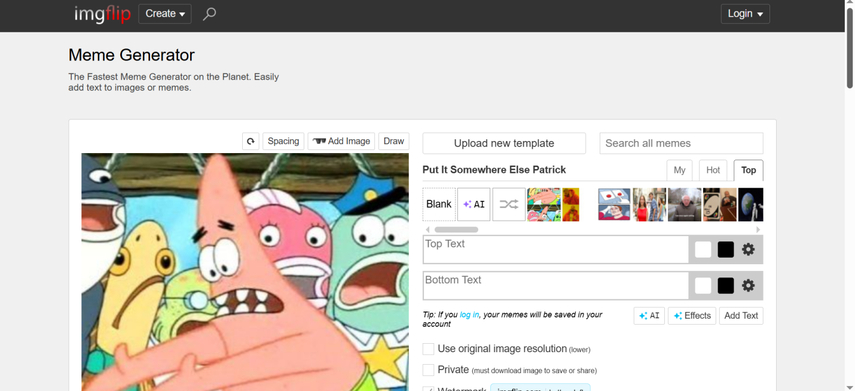The width and height of the screenshot is (855, 391).
Task: Click the template strip scroll-right arrow
Action: pyautogui.click(x=758, y=230)
